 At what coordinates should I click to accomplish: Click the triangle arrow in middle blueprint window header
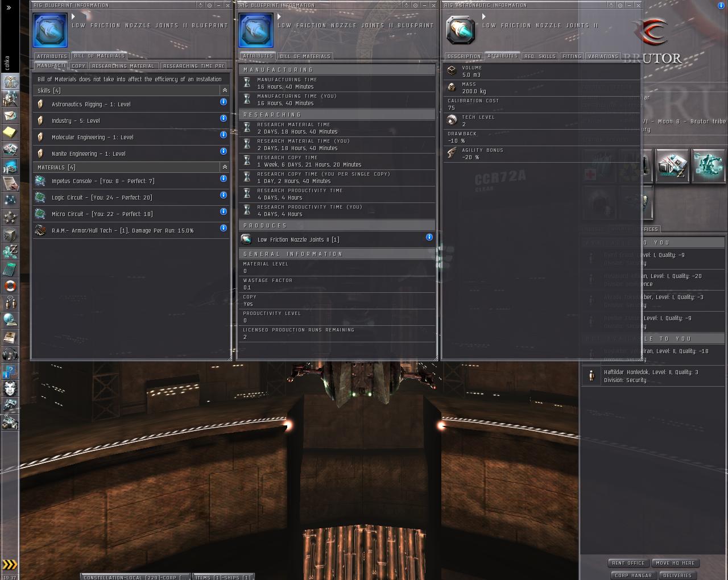(279, 17)
